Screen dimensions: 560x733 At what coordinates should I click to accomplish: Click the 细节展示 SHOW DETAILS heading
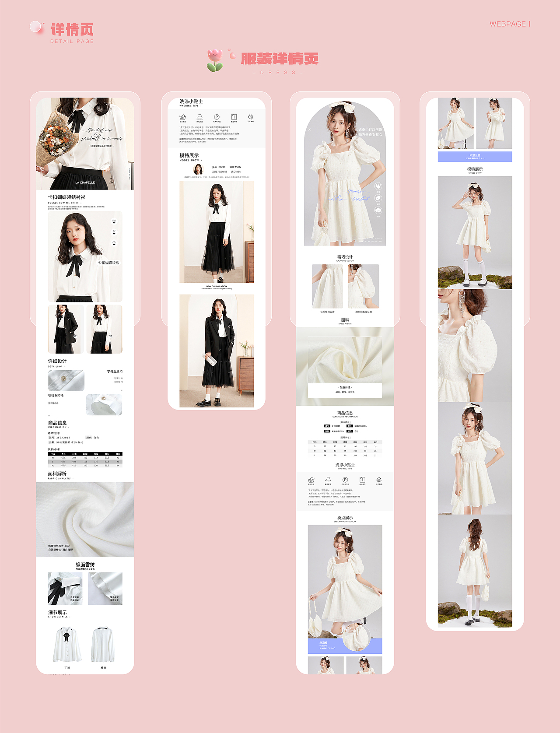click(x=59, y=614)
